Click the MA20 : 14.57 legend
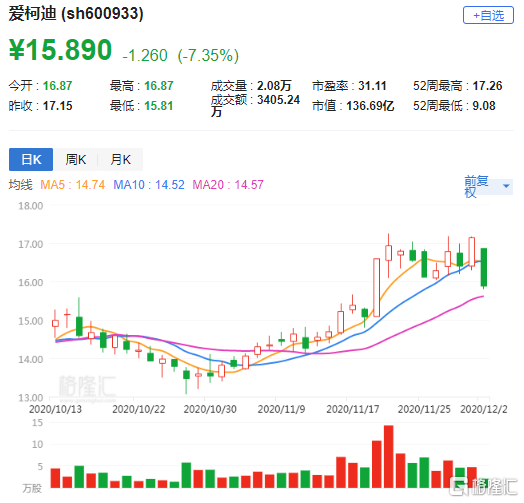This screenshot has height=503, width=524. tap(228, 185)
